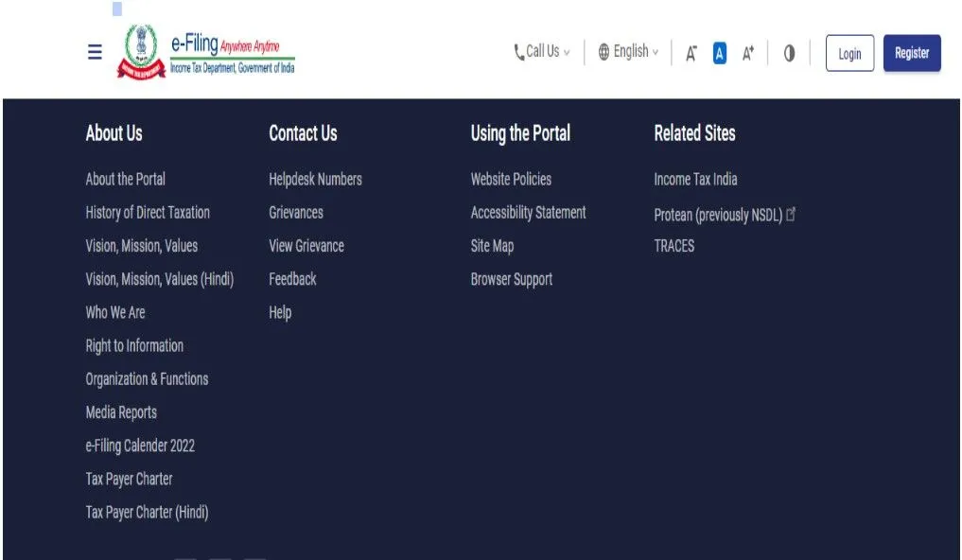Image resolution: width=962 pixels, height=560 pixels.
Task: Open the hamburger navigation menu
Action: click(95, 53)
